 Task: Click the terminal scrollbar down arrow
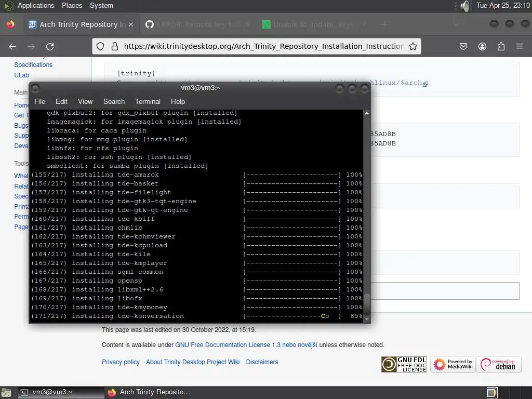(367, 320)
